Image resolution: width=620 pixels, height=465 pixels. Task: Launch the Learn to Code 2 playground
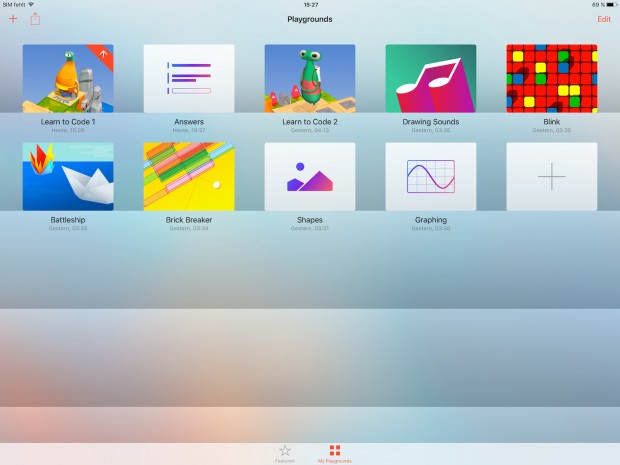click(310, 78)
